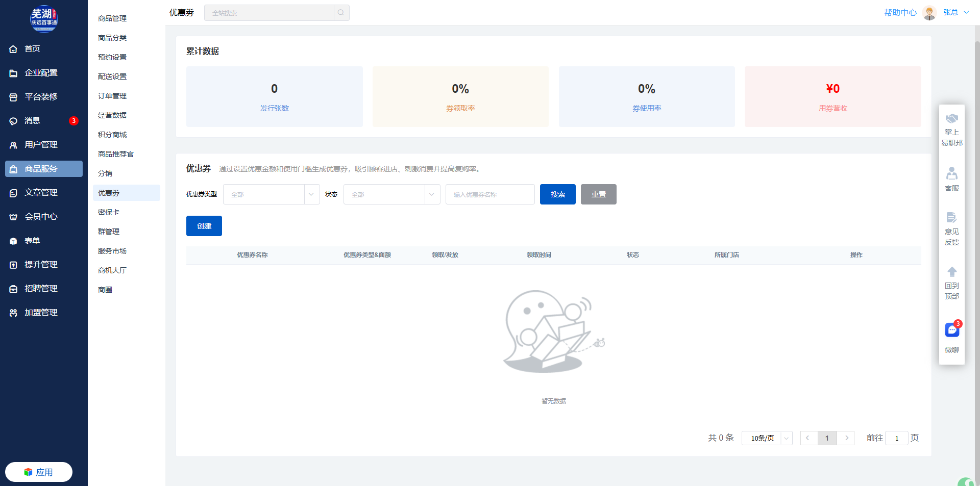Open 微聊 chat icon in floating panel
Image resolution: width=980 pixels, height=486 pixels.
(952, 330)
